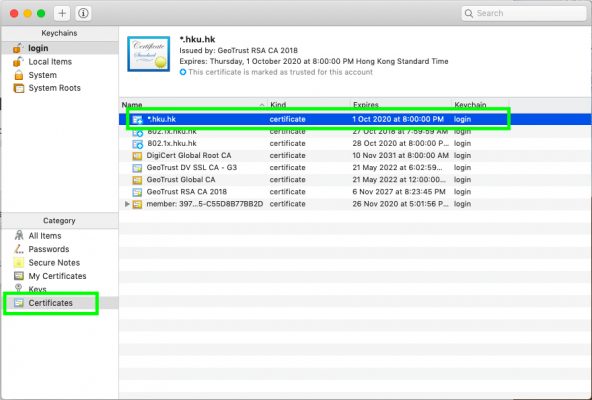
Task: Click the GeoTrust DV SSL CA - G3 icon
Action: point(137,168)
